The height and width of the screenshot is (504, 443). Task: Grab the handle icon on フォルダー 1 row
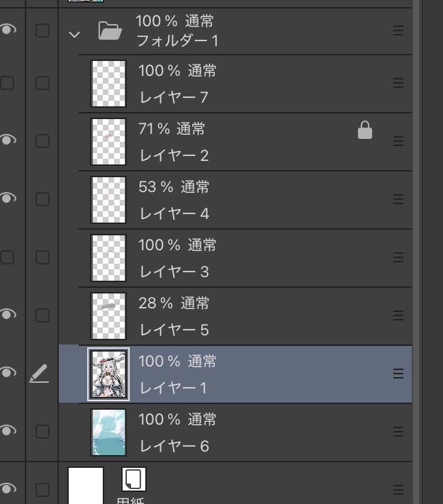coord(398,30)
